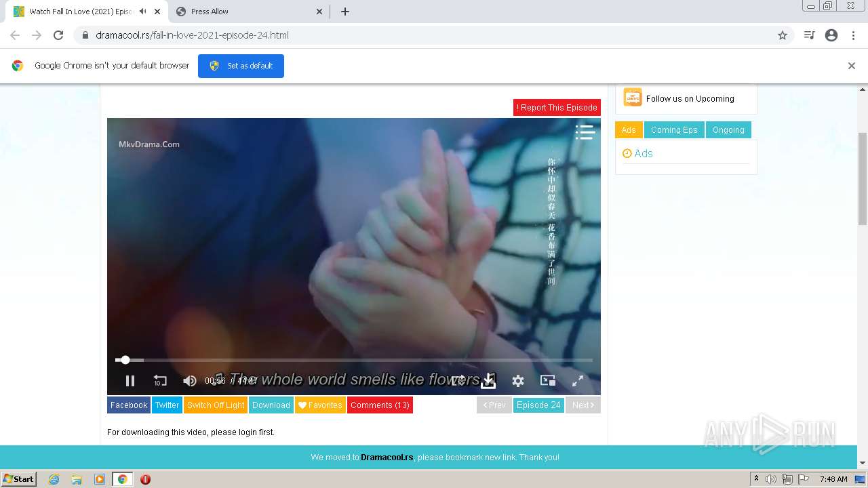The height and width of the screenshot is (488, 868).
Task: Switch to Ongoing tab
Action: [x=728, y=130]
